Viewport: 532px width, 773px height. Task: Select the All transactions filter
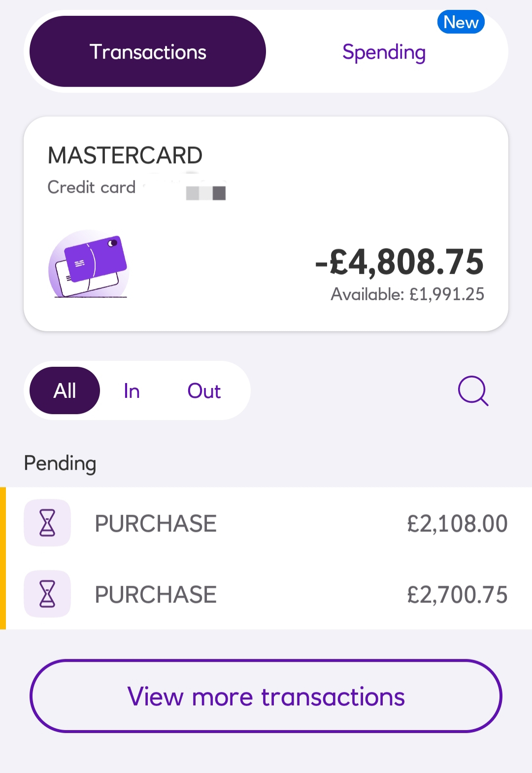point(65,390)
